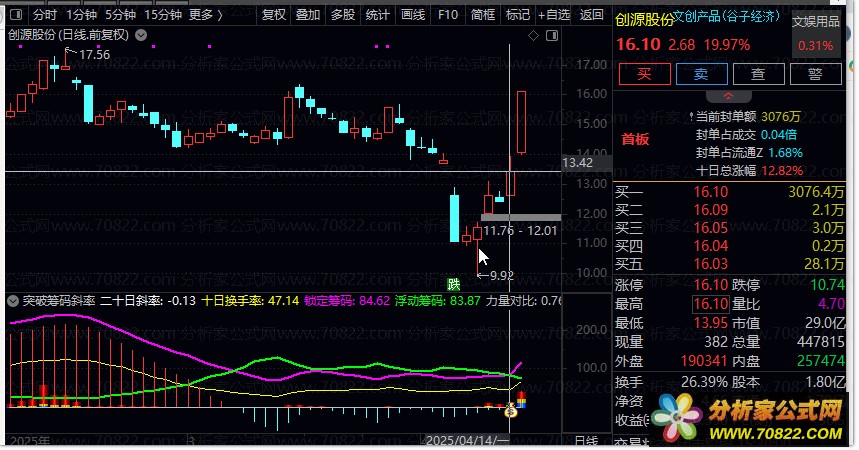859x450 pixels.
Task: Add stock with +自选 button
Action: click(554, 15)
